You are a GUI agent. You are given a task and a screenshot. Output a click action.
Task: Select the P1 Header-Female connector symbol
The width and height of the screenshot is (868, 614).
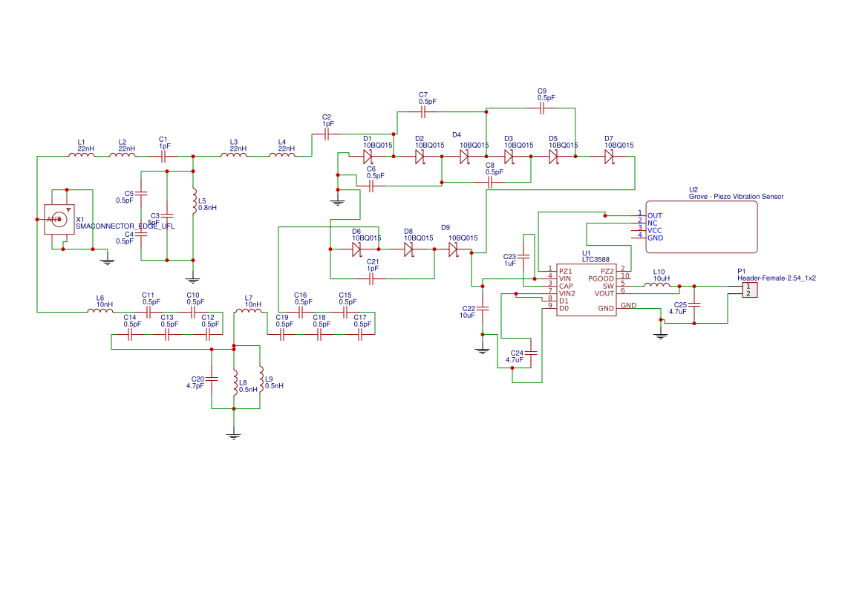coord(749,290)
